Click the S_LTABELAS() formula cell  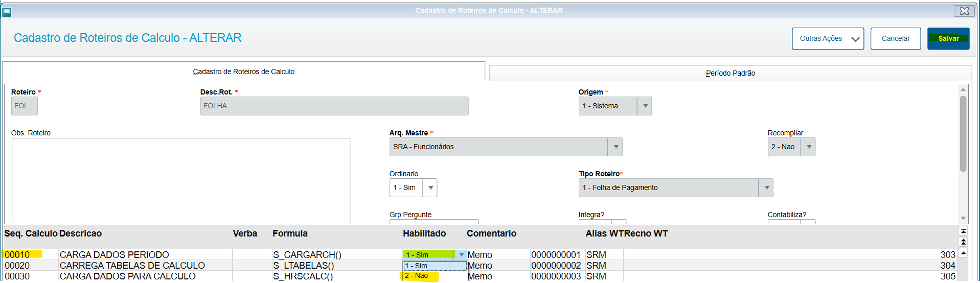[337, 266]
